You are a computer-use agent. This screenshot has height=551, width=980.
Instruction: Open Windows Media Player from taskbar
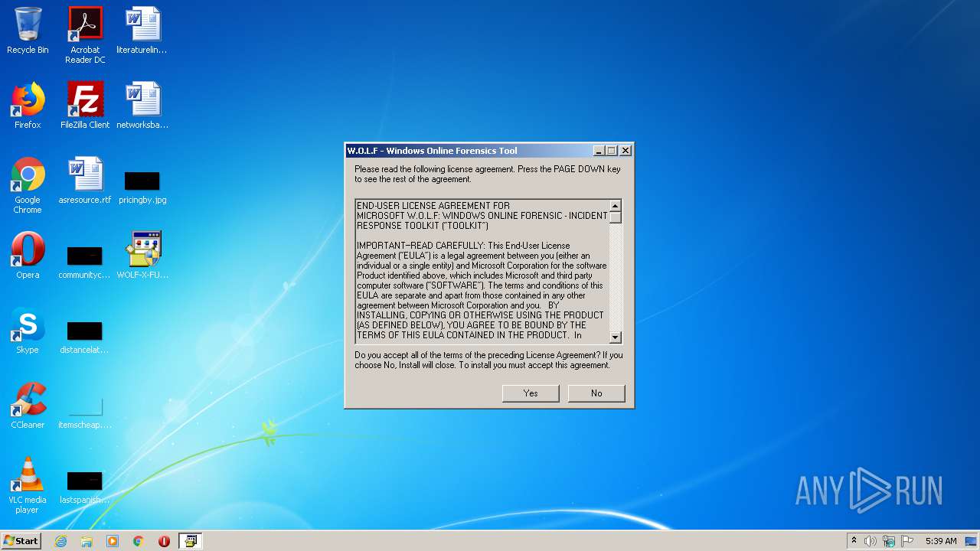click(x=113, y=541)
